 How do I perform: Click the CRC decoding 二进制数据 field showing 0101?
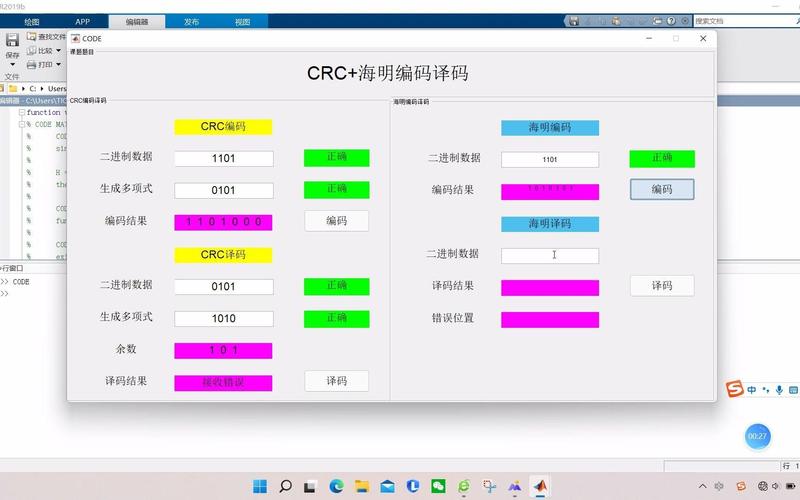pyautogui.click(x=223, y=287)
